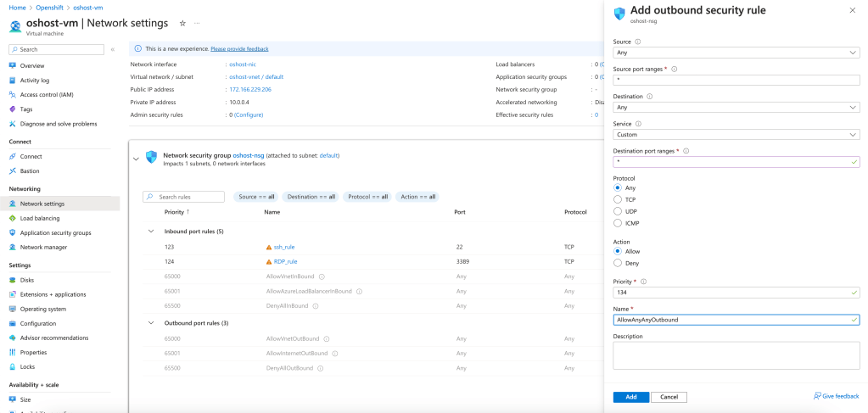Click Application security groups icon
Image resolution: width=868 pixels, height=413 pixels.
coord(13,232)
